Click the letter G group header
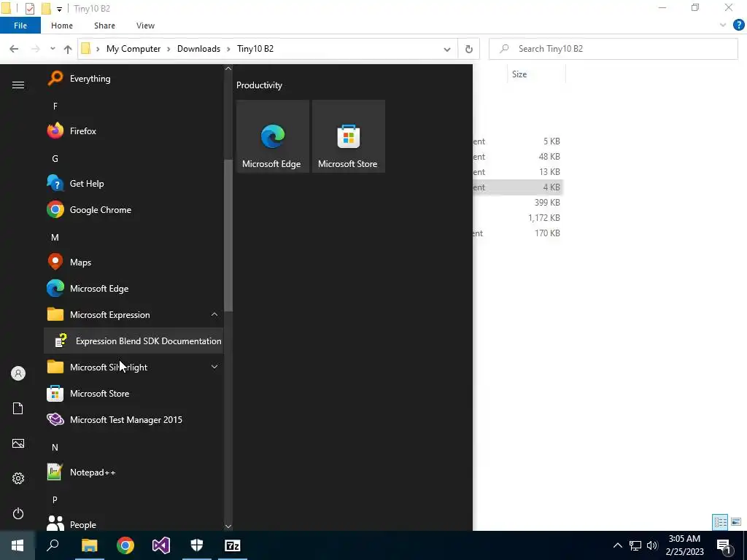The width and height of the screenshot is (747, 560). tap(55, 158)
